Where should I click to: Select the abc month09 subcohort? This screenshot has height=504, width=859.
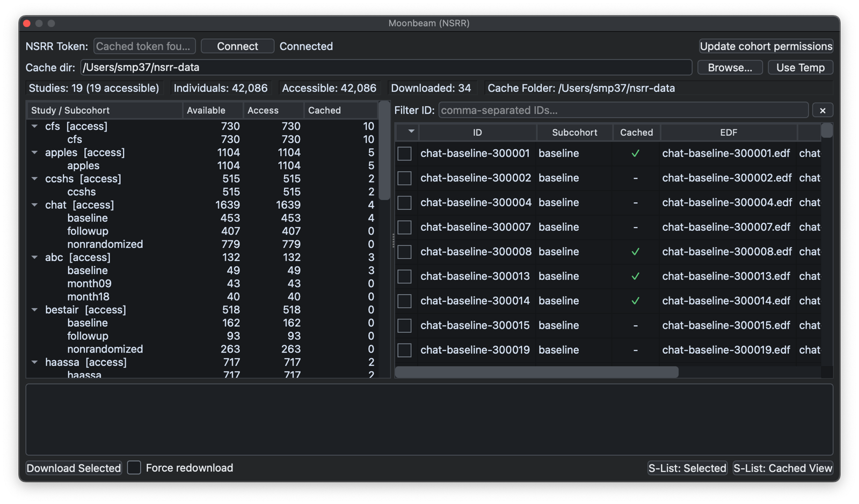pyautogui.click(x=202, y=283)
